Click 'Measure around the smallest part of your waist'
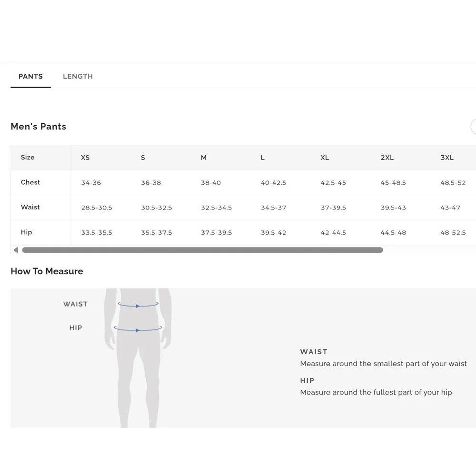 pyautogui.click(x=383, y=363)
